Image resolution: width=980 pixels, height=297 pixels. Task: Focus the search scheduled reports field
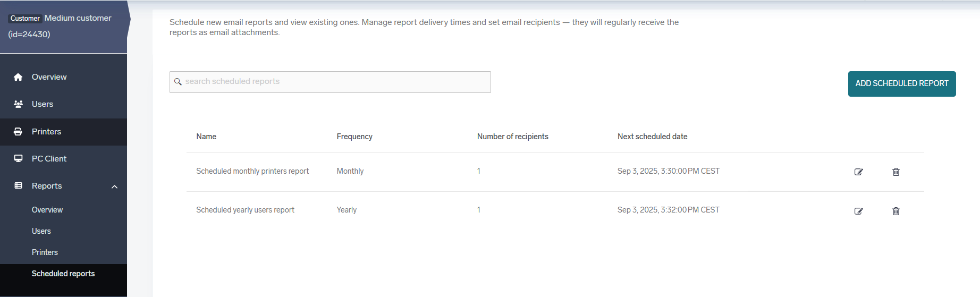coord(335,82)
